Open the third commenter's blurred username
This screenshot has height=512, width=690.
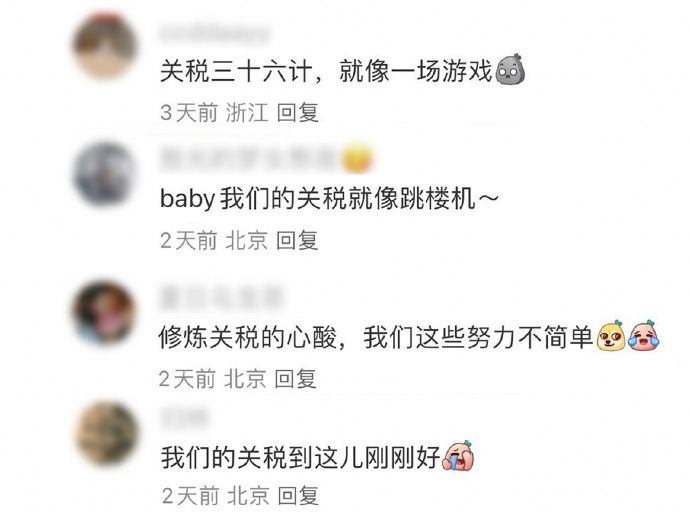[x=220, y=296]
